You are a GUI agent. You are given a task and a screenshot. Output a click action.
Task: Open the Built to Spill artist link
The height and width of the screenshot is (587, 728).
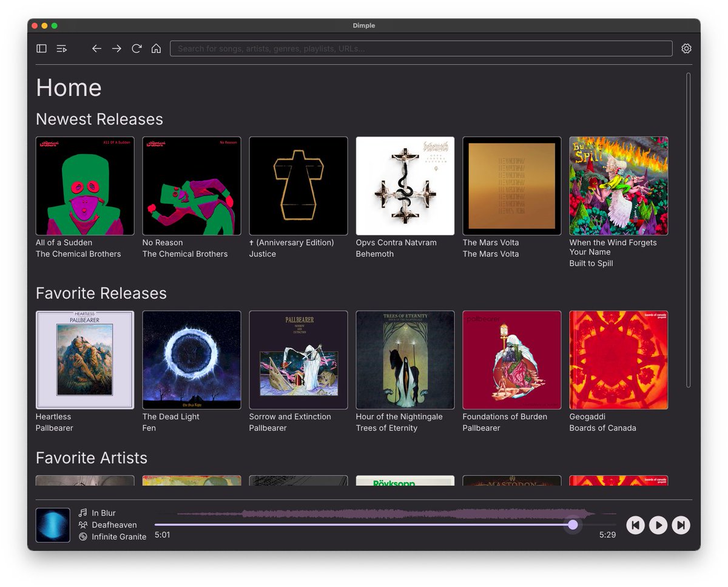tap(591, 263)
